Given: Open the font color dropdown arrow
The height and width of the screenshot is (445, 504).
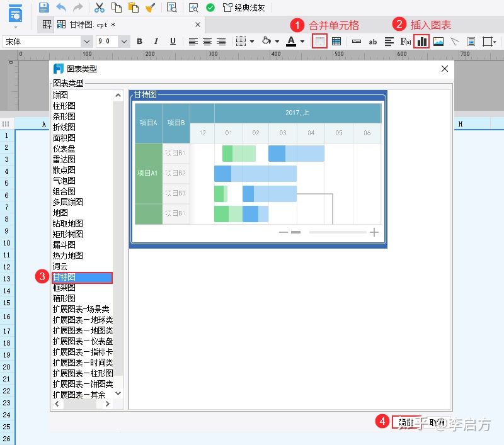Looking at the screenshot, I should 302,42.
